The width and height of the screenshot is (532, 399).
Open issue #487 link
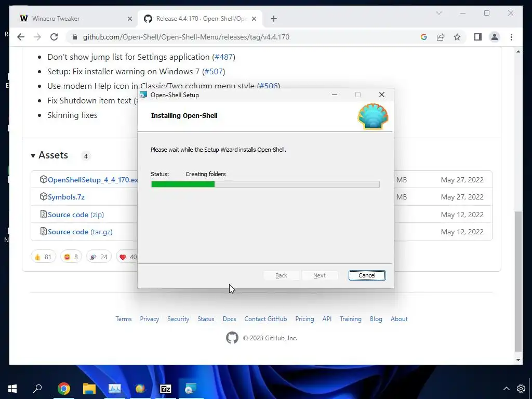pos(223,57)
